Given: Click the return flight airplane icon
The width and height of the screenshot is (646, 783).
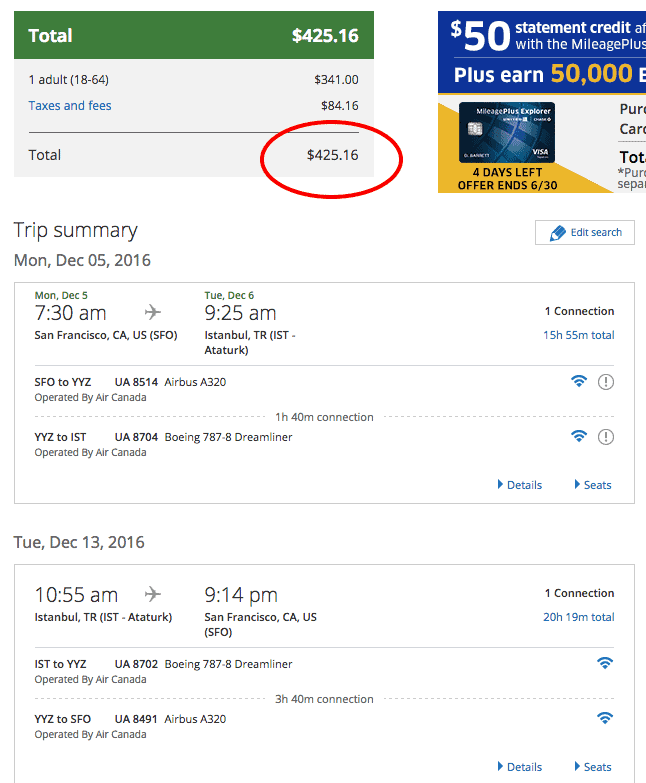Looking at the screenshot, I should click(153, 594).
